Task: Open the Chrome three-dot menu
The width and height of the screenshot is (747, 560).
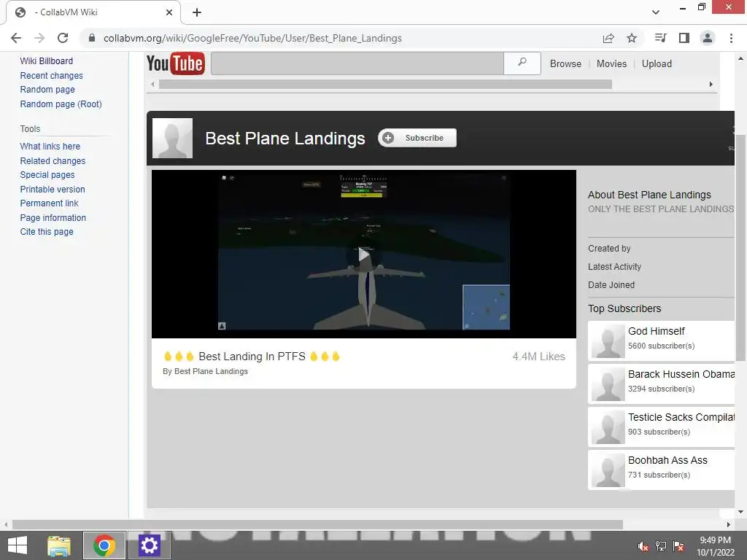Action: tap(731, 38)
